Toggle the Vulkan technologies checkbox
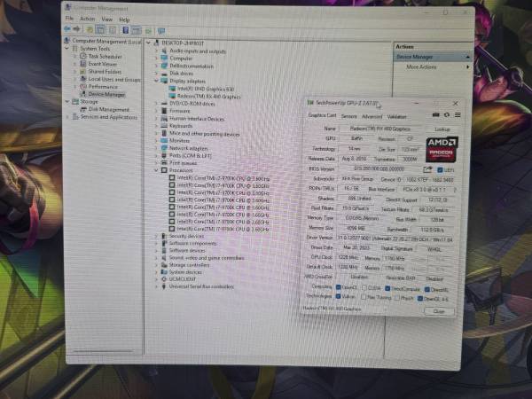The image size is (532, 399). [x=340, y=297]
